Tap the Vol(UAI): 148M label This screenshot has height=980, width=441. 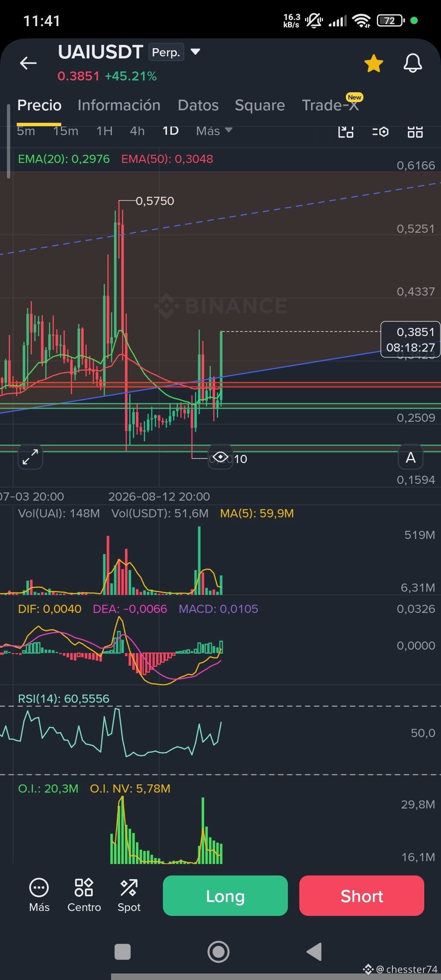click(x=59, y=513)
